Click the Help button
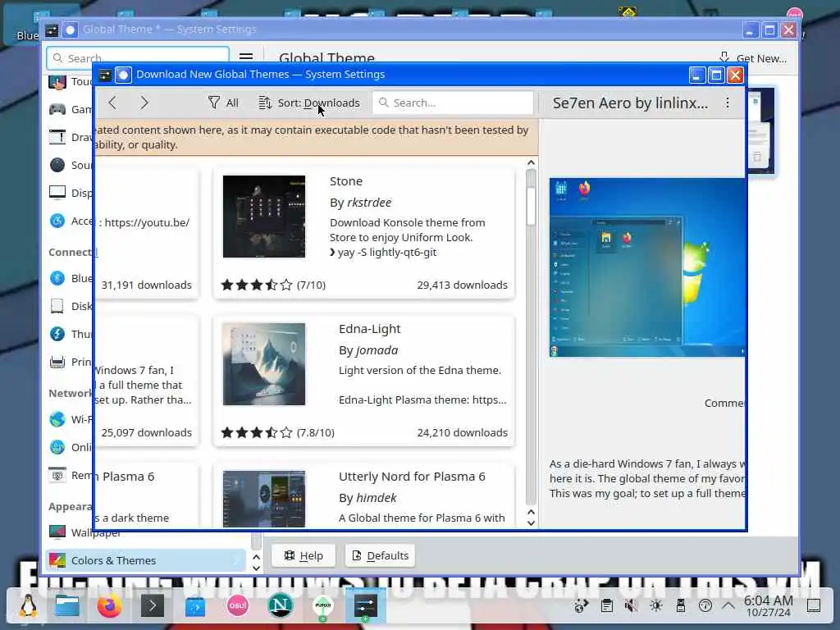Image resolution: width=840 pixels, height=630 pixels. pos(304,555)
